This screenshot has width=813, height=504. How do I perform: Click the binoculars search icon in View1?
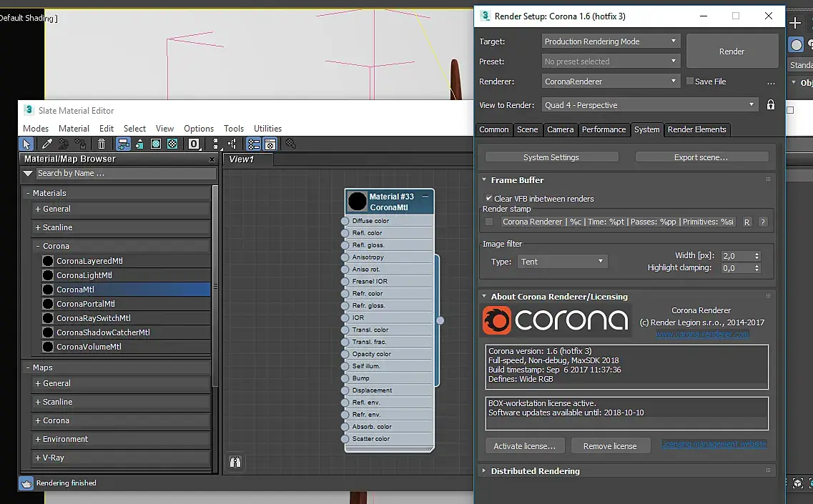[x=235, y=463]
